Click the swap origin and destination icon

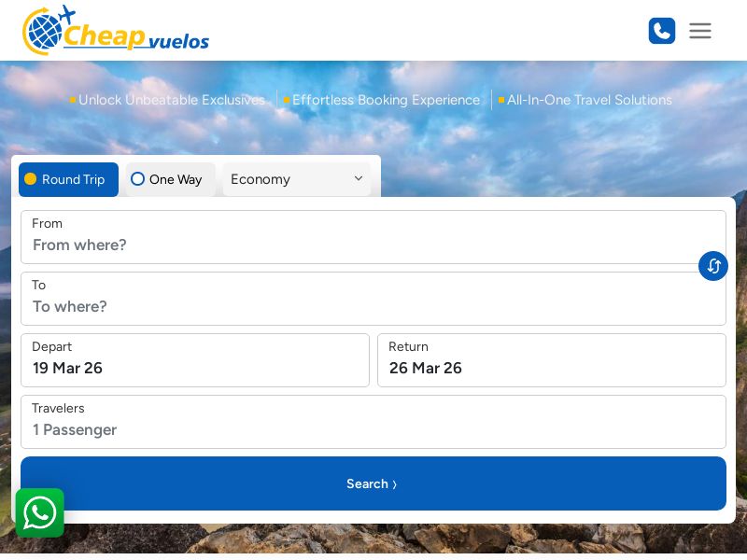(713, 266)
